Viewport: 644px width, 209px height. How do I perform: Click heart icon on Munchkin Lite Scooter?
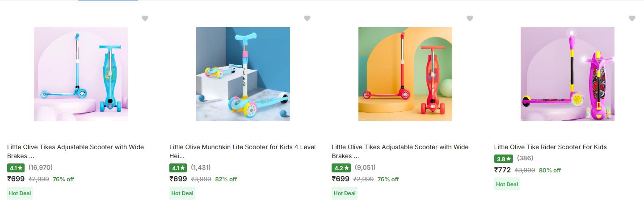[307, 18]
